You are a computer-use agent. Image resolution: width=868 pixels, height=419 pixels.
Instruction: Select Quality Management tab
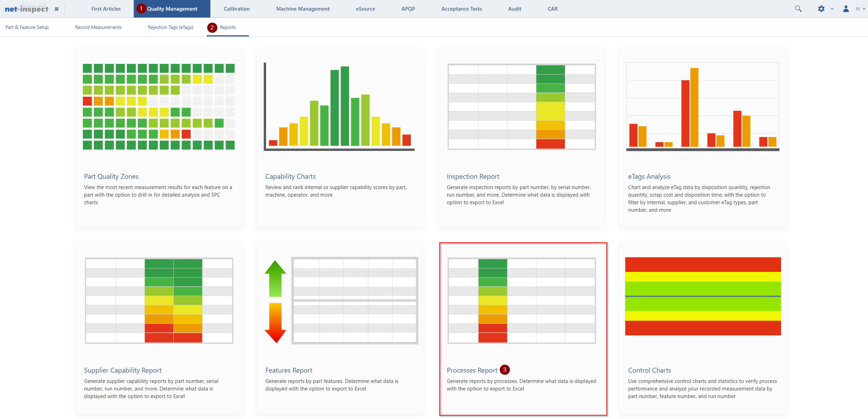point(172,9)
